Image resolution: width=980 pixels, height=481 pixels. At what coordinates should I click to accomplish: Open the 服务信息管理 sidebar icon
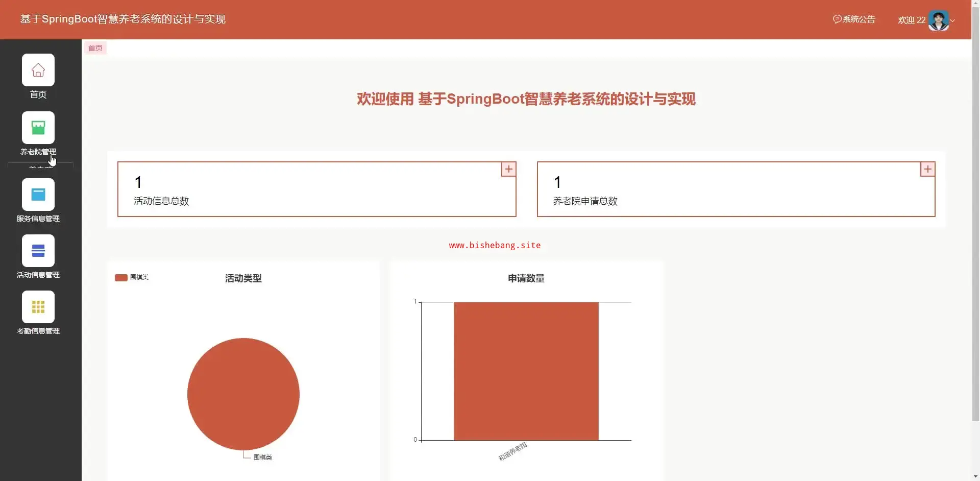[x=38, y=195]
